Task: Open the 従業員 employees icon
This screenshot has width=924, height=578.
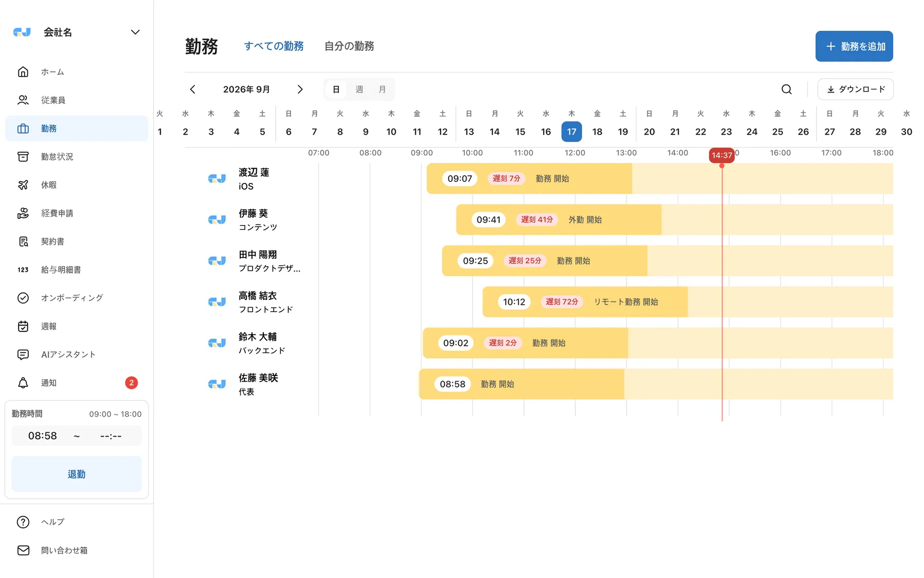Action: click(x=23, y=100)
